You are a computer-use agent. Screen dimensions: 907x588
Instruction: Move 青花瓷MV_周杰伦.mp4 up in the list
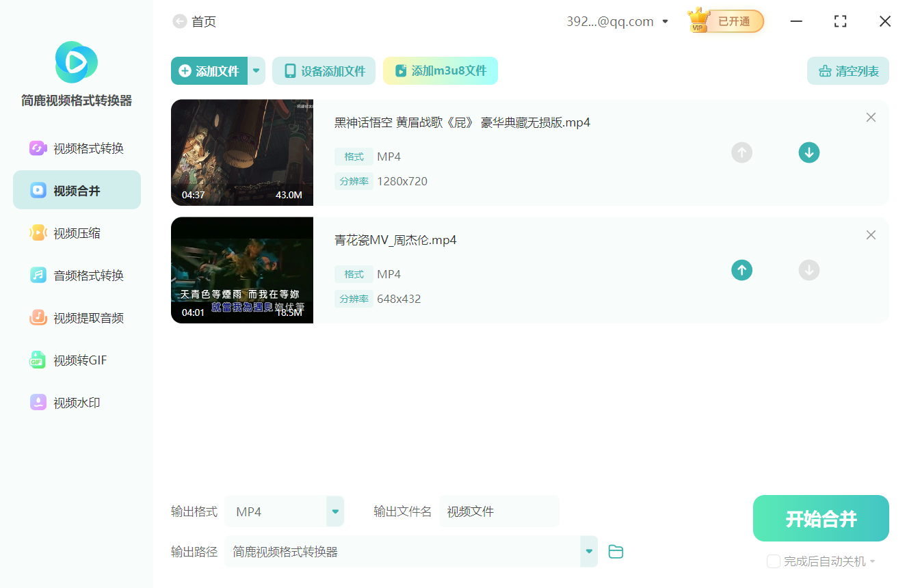(x=741, y=270)
